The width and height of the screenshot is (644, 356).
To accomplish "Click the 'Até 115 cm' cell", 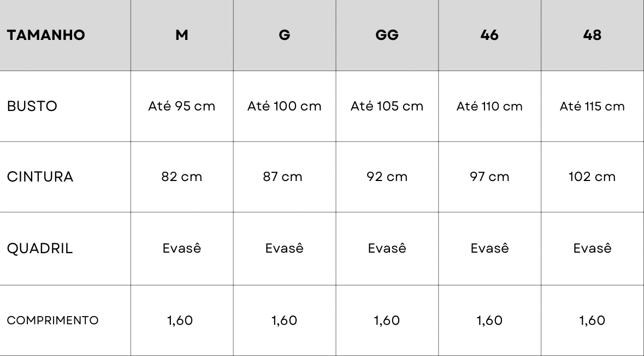I will tap(592, 106).
